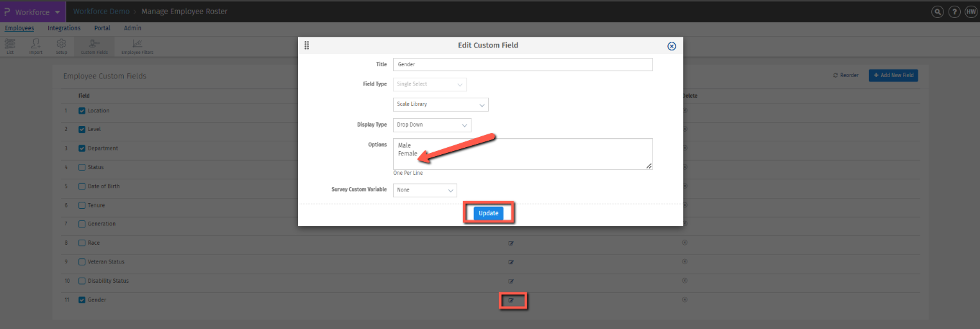
Task: Enable the Disability Status checkbox
Action: pos(82,281)
